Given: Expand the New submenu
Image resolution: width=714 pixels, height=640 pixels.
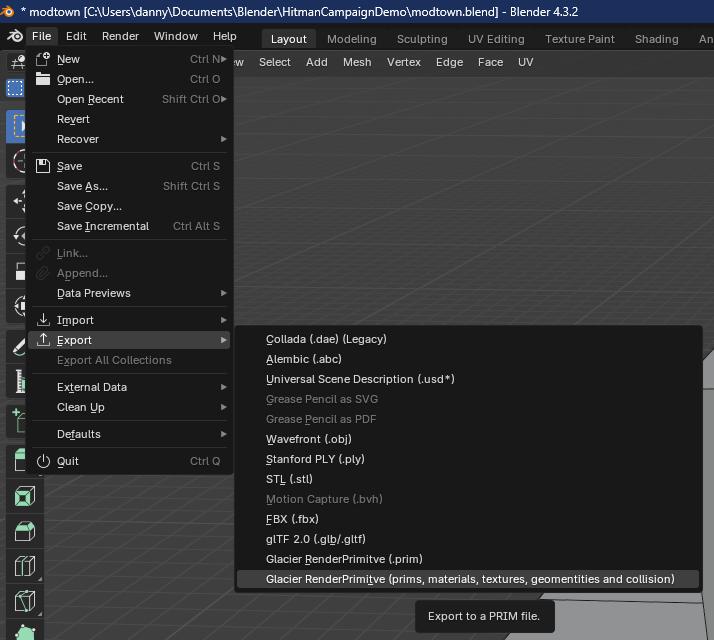Looking at the screenshot, I should click(x=130, y=59).
